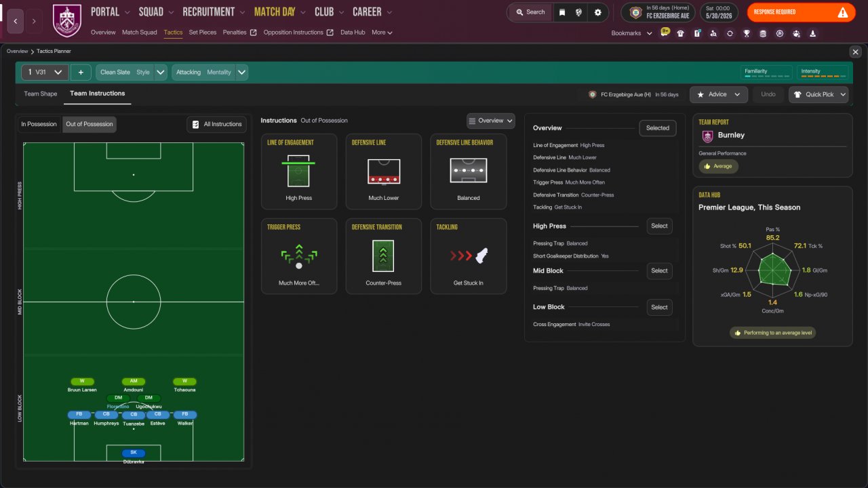868x488 pixels.
Task: Click Select for Mid Block section
Action: click(659, 270)
